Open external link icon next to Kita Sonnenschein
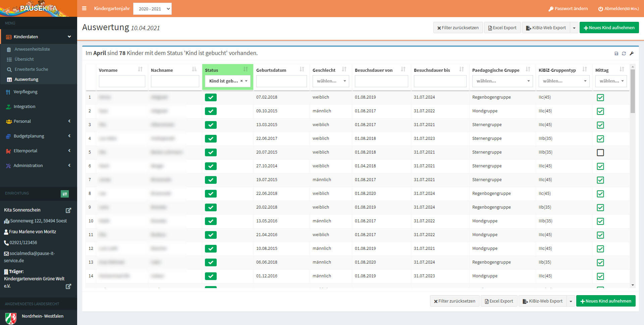Screen dimensions: 644x325 68,210
